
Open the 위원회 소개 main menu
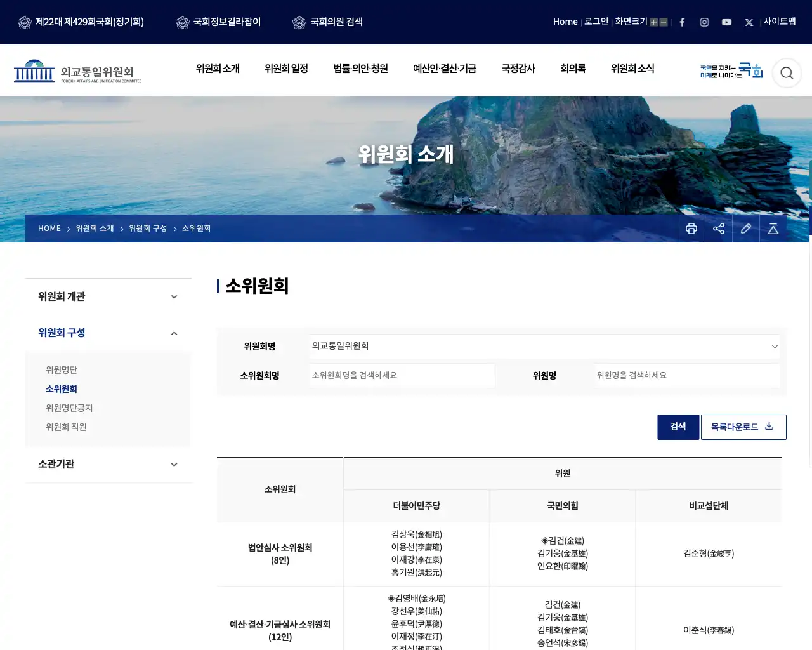click(218, 69)
